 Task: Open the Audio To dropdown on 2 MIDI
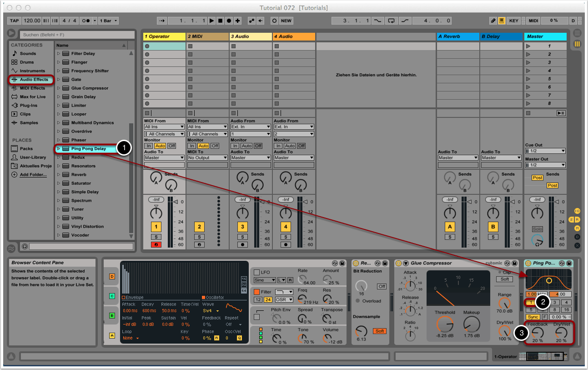pyautogui.click(x=207, y=158)
